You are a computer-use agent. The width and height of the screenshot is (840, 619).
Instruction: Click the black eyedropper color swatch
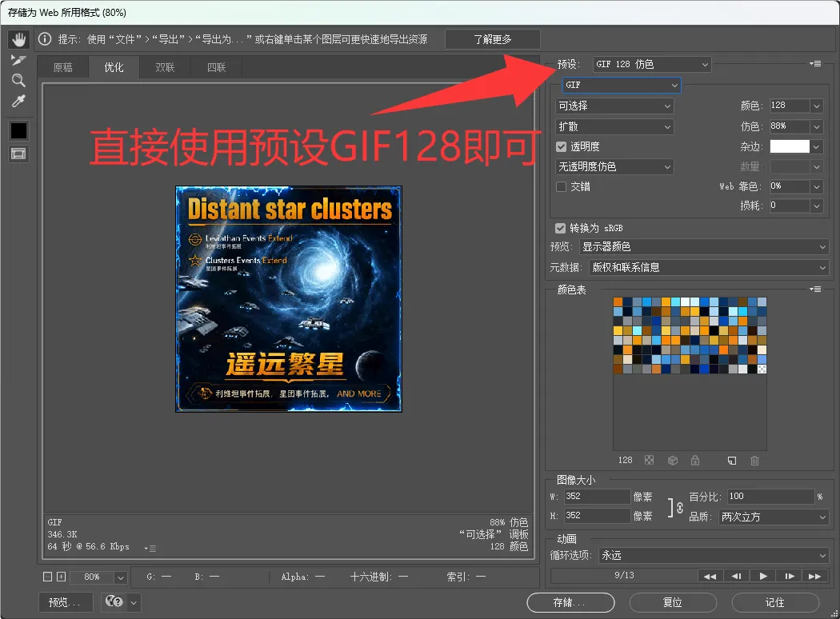click(x=18, y=130)
